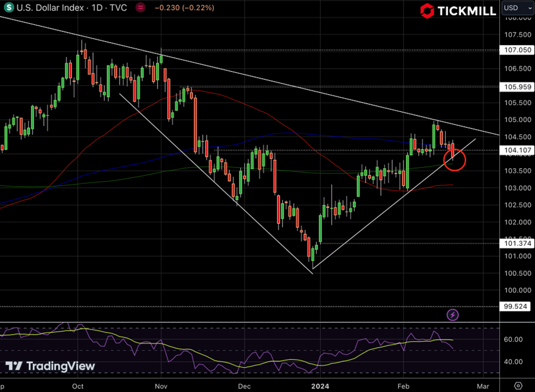Click the TICKMILL logo
The width and height of the screenshot is (535, 392).
[458, 11]
